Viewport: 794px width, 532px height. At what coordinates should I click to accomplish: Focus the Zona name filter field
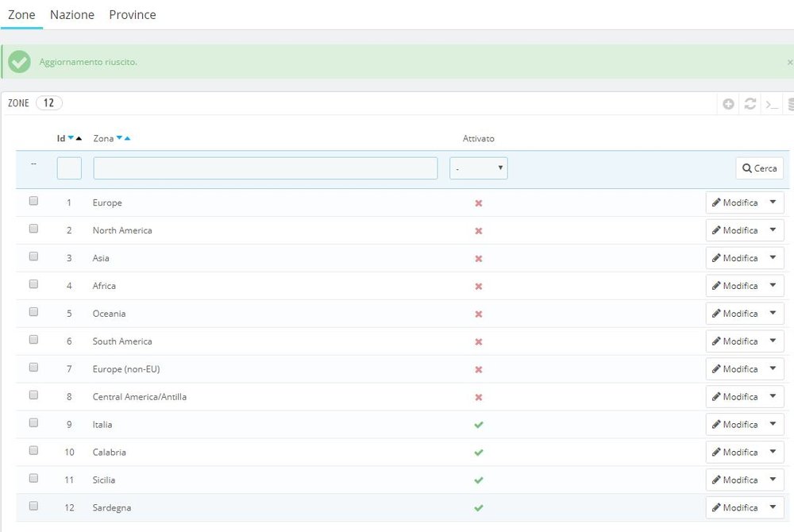[265, 168]
